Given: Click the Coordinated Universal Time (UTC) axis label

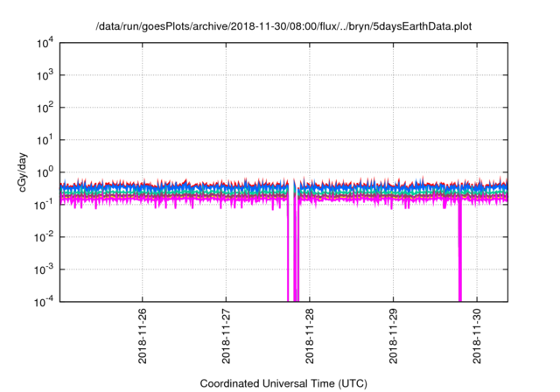Looking at the screenshot, I should [x=283, y=383].
